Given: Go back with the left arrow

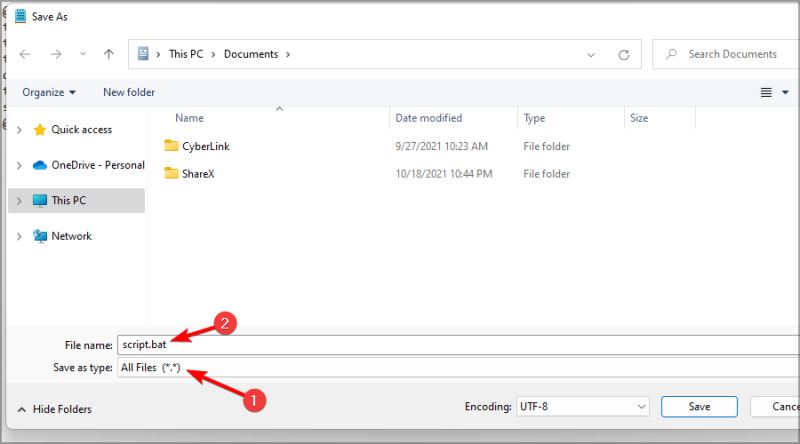Looking at the screenshot, I should (x=24, y=54).
